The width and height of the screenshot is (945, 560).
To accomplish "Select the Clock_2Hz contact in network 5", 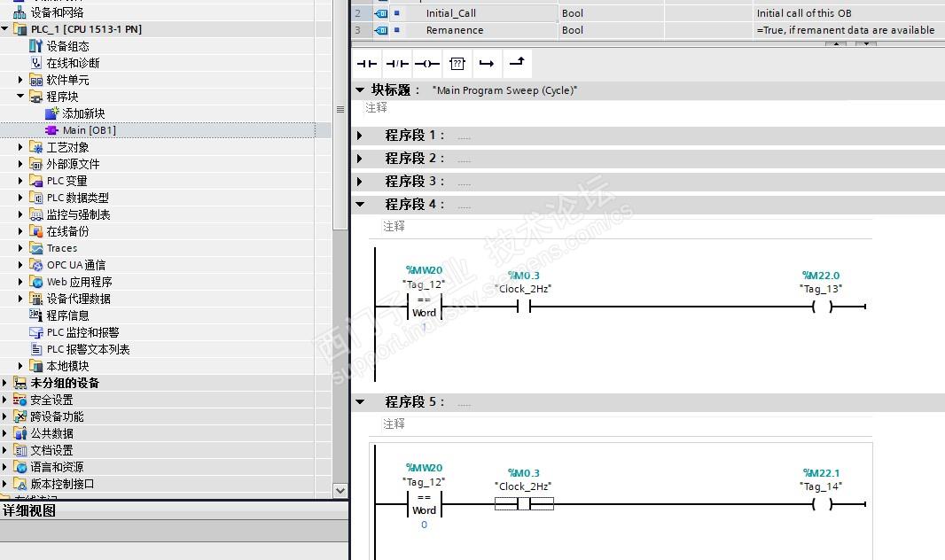I will click(524, 504).
